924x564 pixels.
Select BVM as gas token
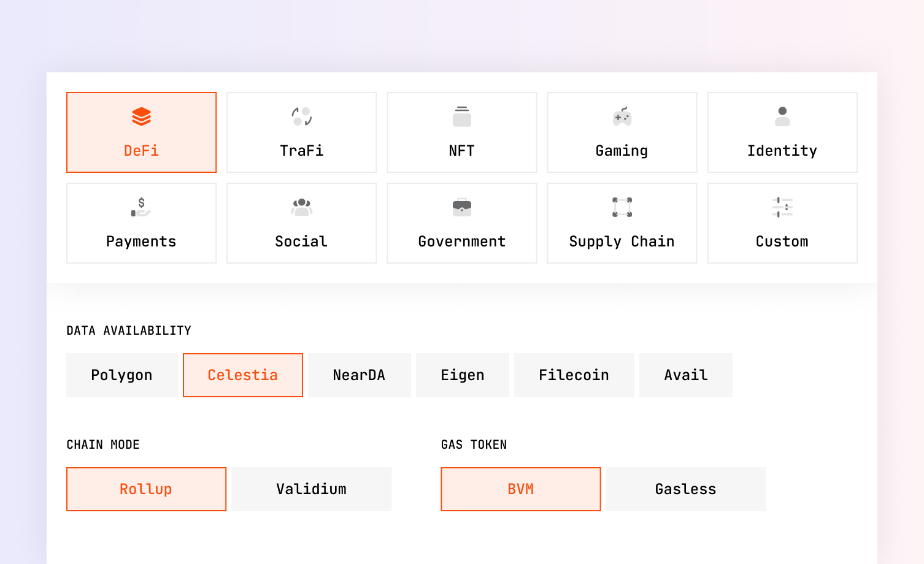[520, 489]
